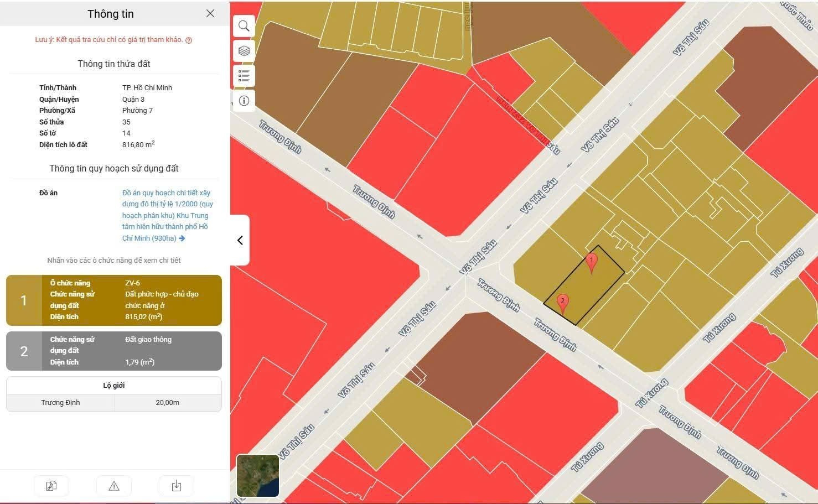The width and height of the screenshot is (818, 504).
Task: Click the 20,00m road width value
Action: point(168,403)
